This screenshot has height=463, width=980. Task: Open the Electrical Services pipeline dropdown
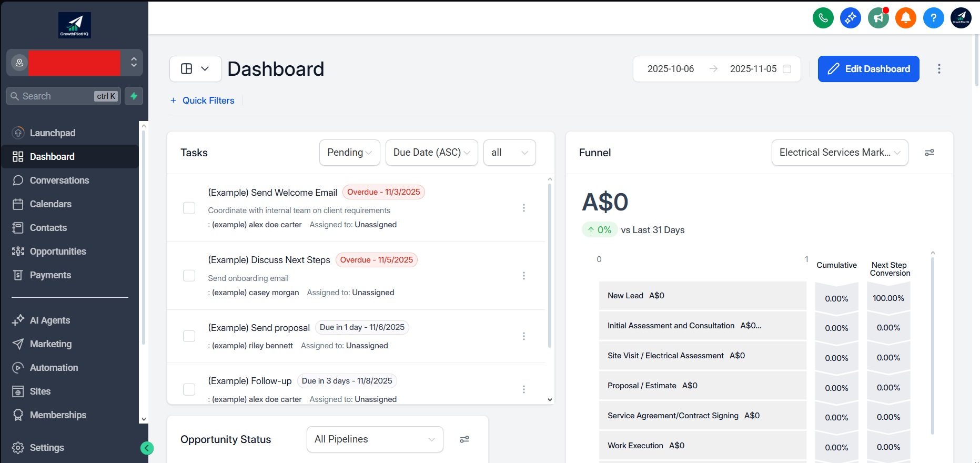[x=839, y=153]
